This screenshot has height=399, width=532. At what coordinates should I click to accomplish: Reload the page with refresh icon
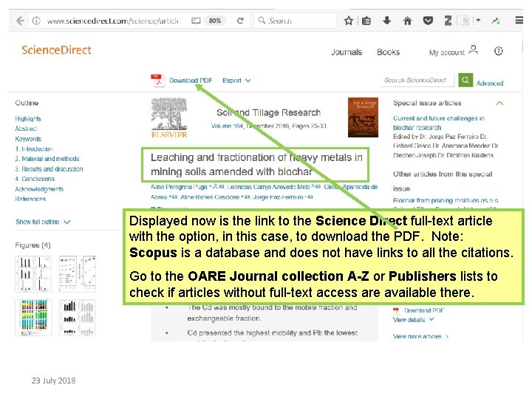(x=240, y=21)
